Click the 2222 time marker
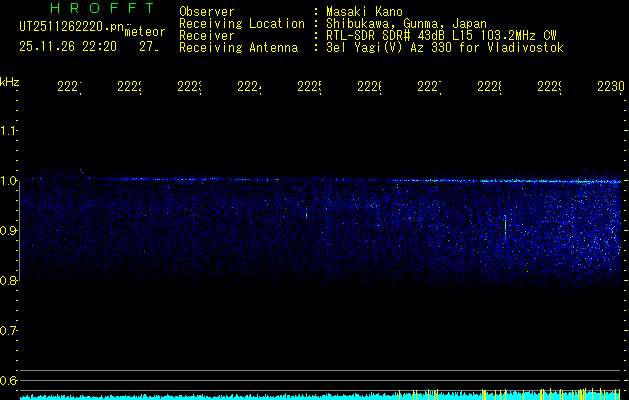This screenshot has width=629, height=400. point(130,86)
